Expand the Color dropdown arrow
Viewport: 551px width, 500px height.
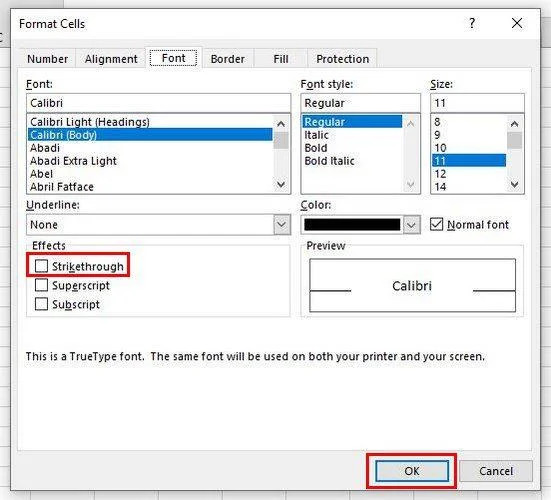(411, 225)
